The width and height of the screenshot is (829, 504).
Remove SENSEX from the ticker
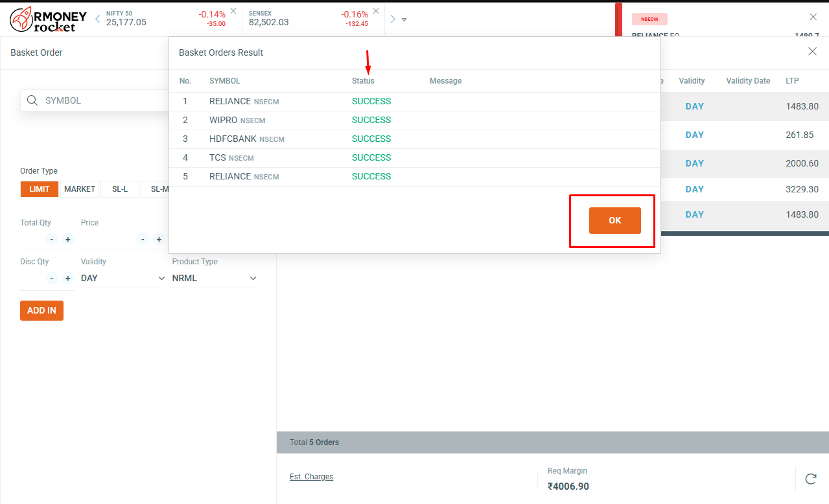tap(376, 11)
